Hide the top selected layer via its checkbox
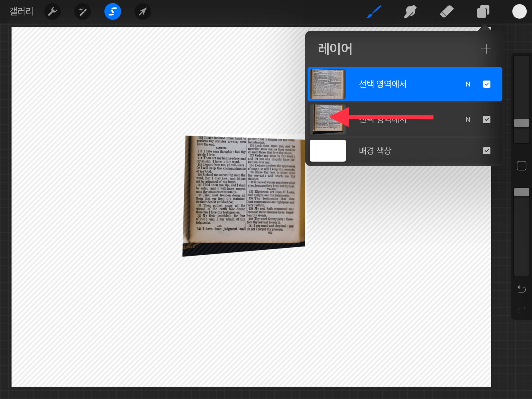Screen dimensions: 532x399 (487, 84)
